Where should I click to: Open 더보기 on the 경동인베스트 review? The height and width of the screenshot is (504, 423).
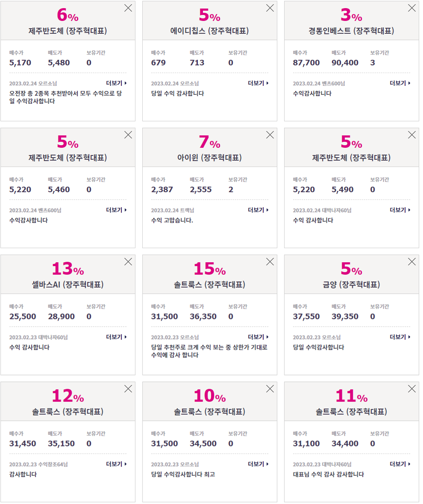pos(400,83)
